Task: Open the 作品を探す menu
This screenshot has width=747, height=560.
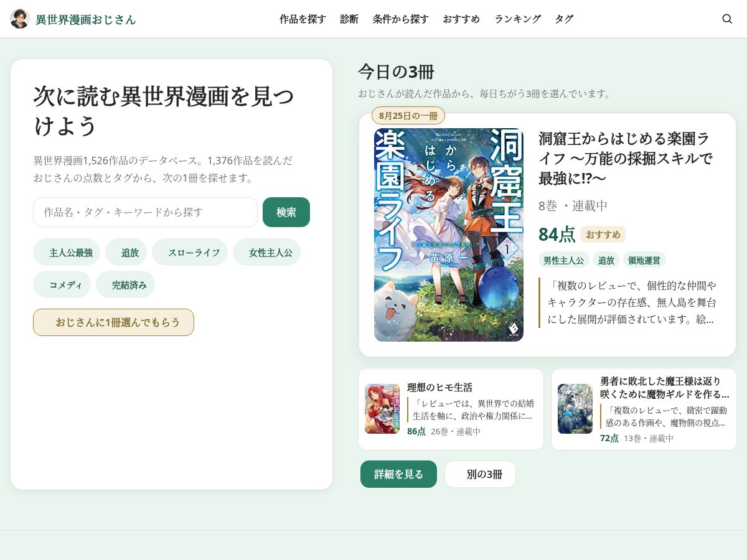Action: (303, 19)
